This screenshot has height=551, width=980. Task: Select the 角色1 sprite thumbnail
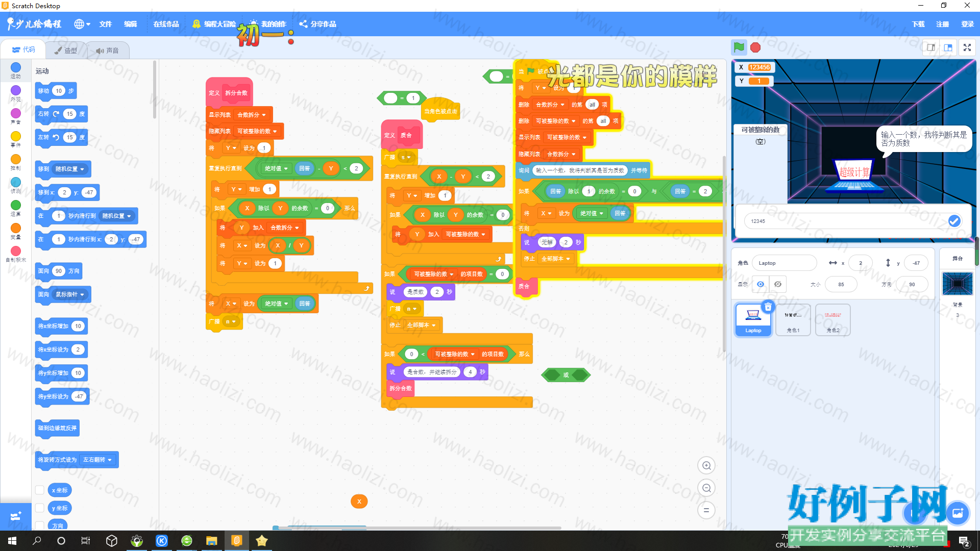pos(793,319)
